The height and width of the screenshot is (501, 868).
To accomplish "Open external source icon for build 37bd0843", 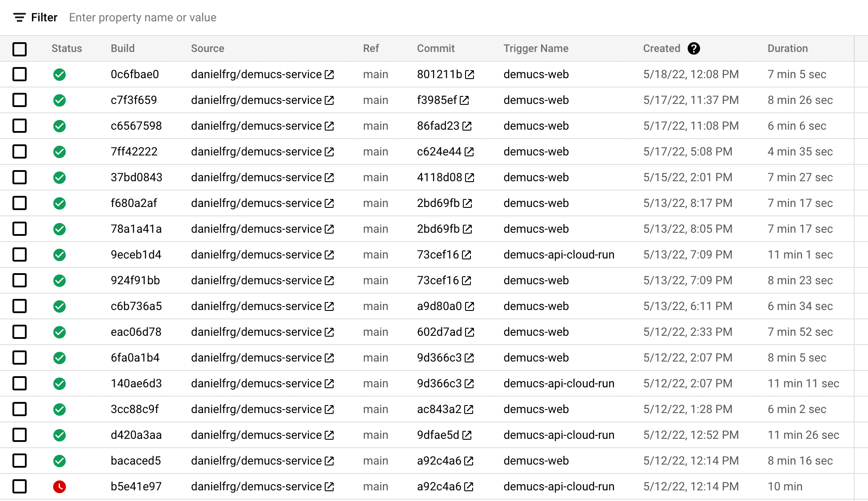I will pos(329,178).
